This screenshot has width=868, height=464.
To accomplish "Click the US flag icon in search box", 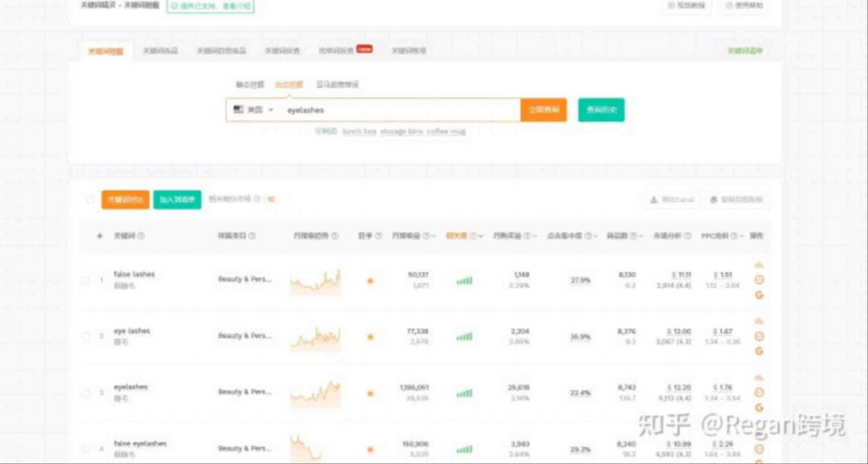I will (x=238, y=109).
